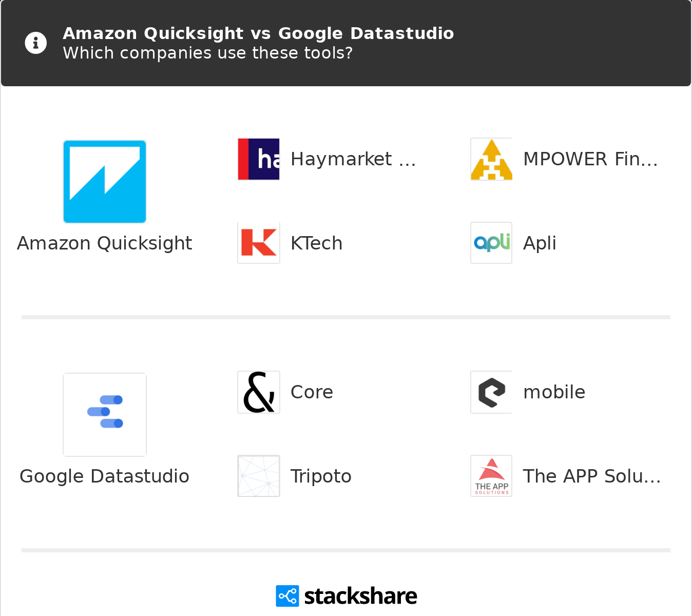Click the stackshare logo at bottom
The image size is (692, 616).
coord(347,596)
